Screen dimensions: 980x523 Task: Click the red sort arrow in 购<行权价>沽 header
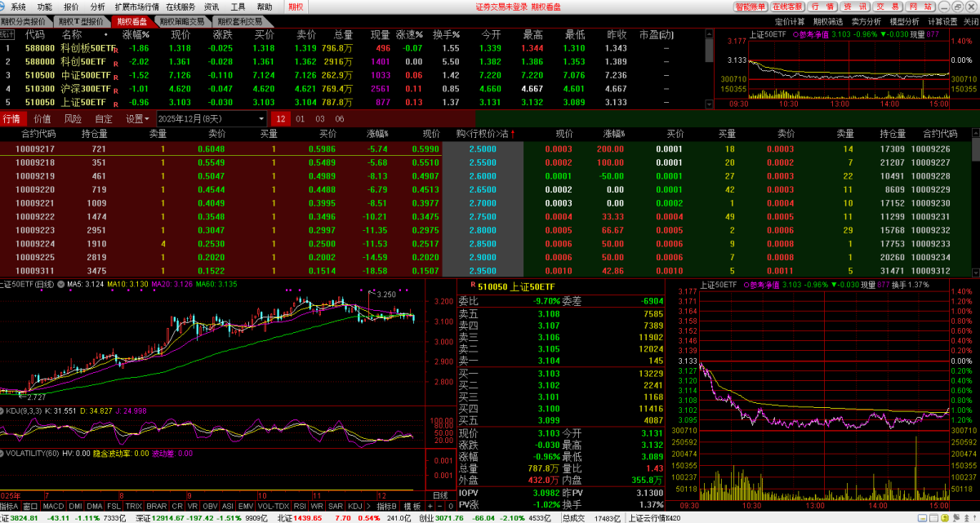(x=513, y=134)
